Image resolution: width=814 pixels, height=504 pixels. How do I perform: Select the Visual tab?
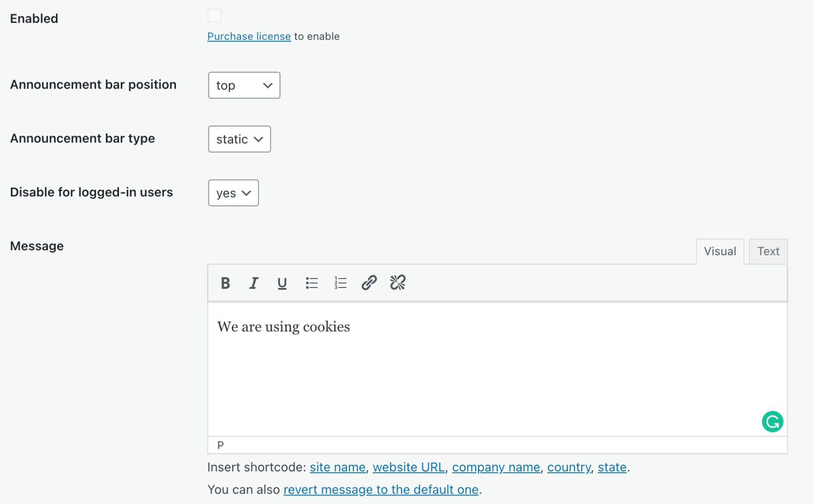coord(720,251)
